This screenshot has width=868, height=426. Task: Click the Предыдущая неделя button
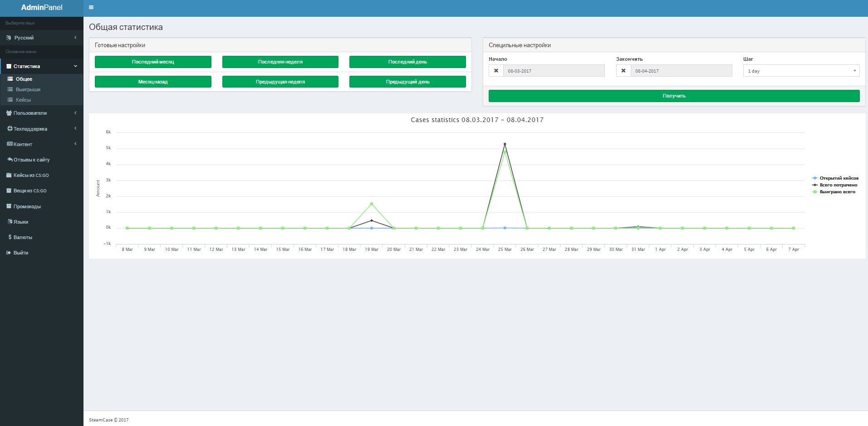point(280,82)
